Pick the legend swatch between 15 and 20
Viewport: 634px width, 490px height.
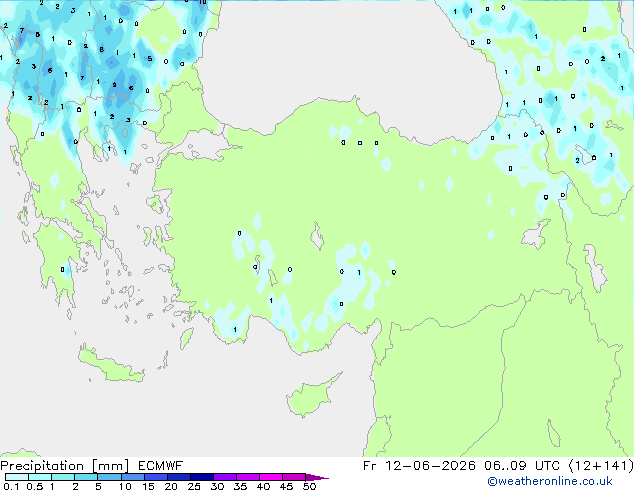tap(155, 477)
